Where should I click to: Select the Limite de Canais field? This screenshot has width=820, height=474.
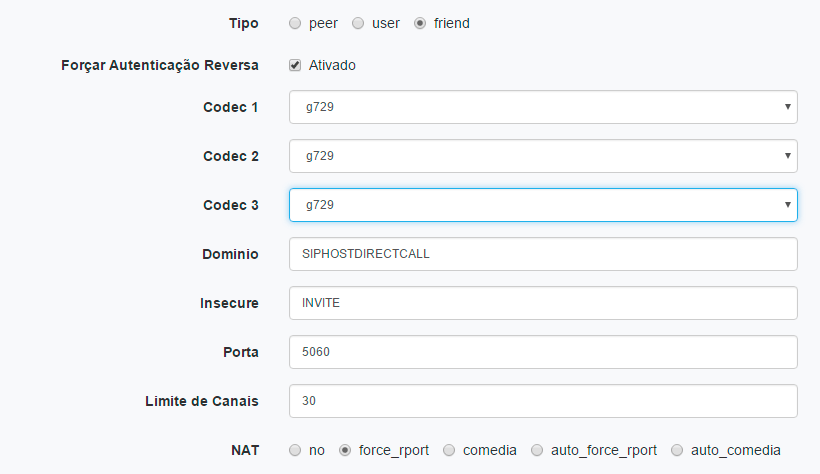point(543,401)
